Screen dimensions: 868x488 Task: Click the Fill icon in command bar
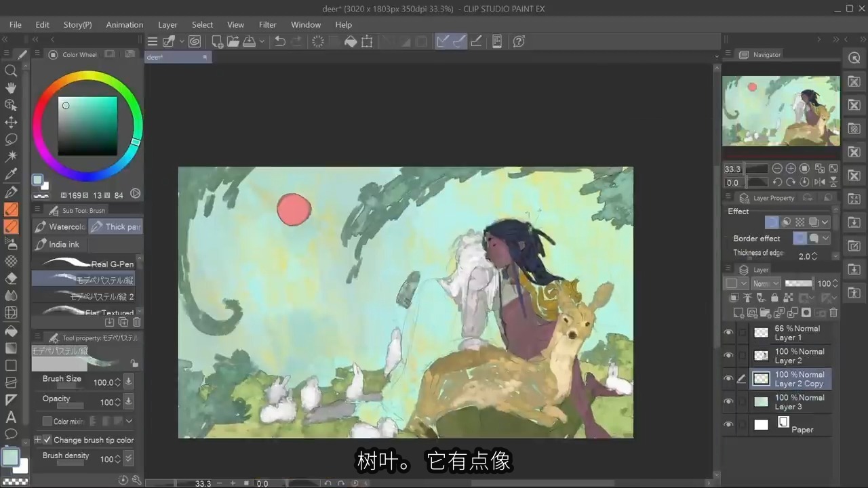[x=351, y=41]
